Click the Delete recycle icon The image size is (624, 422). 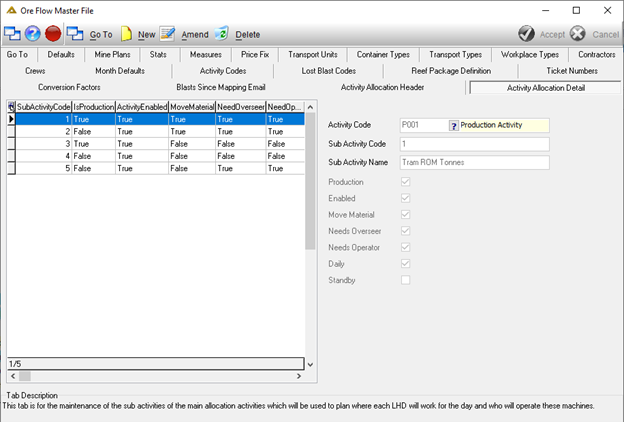[221, 34]
